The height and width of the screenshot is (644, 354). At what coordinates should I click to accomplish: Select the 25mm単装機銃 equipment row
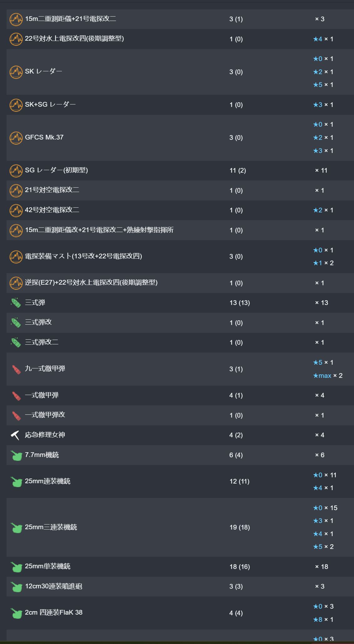click(x=180, y=567)
